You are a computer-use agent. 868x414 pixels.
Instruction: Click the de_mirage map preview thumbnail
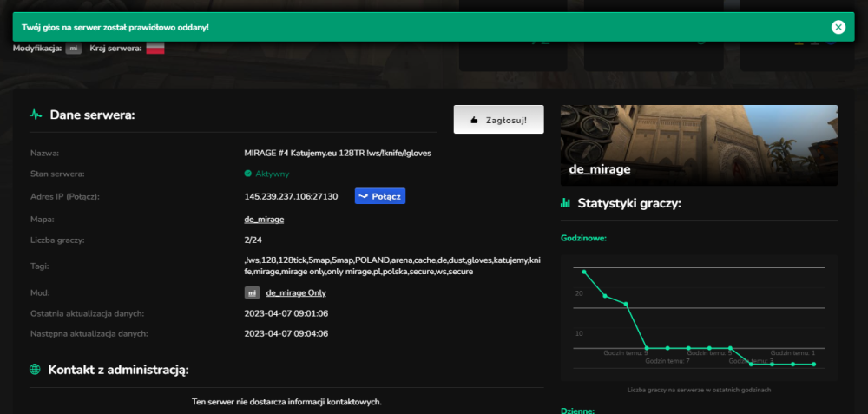tap(699, 145)
